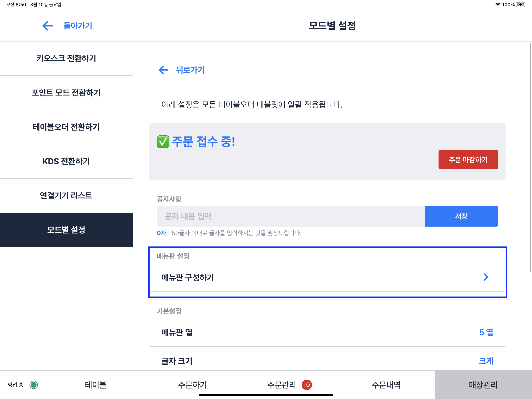Viewport: 532px width, 399px height.
Task: Open the 주문하기 bottom tab
Action: pos(192,385)
